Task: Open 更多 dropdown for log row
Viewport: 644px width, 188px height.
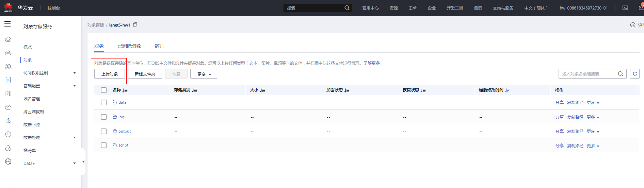Action: (593, 117)
